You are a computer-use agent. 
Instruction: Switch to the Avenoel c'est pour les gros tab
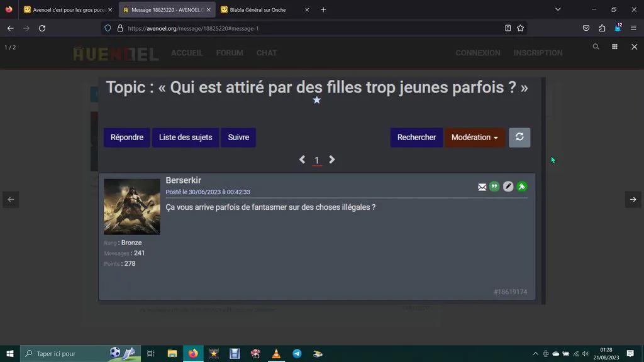point(68,10)
